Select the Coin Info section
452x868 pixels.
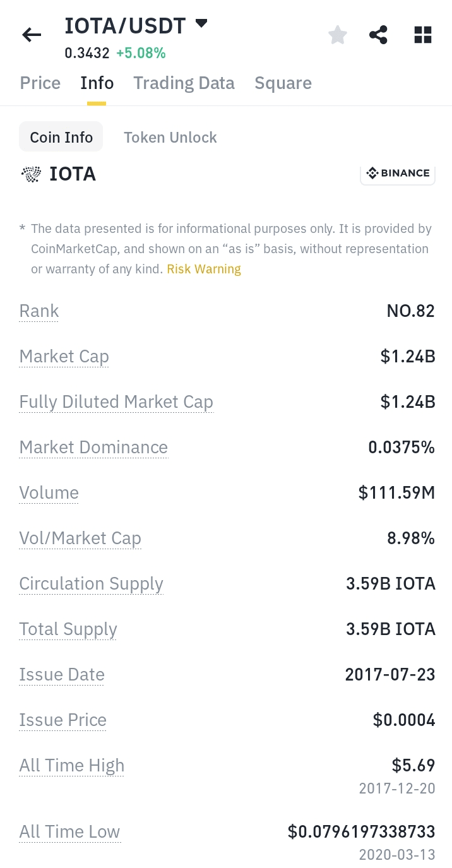(61, 138)
